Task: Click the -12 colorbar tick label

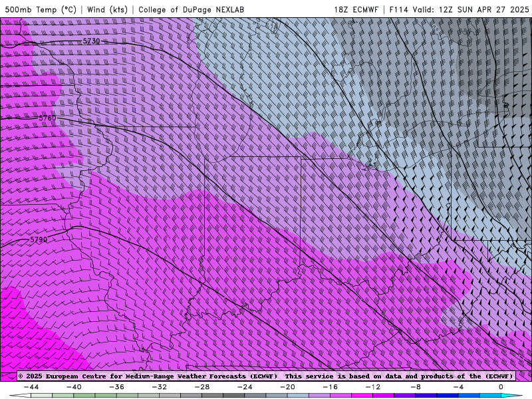Action: point(373,387)
